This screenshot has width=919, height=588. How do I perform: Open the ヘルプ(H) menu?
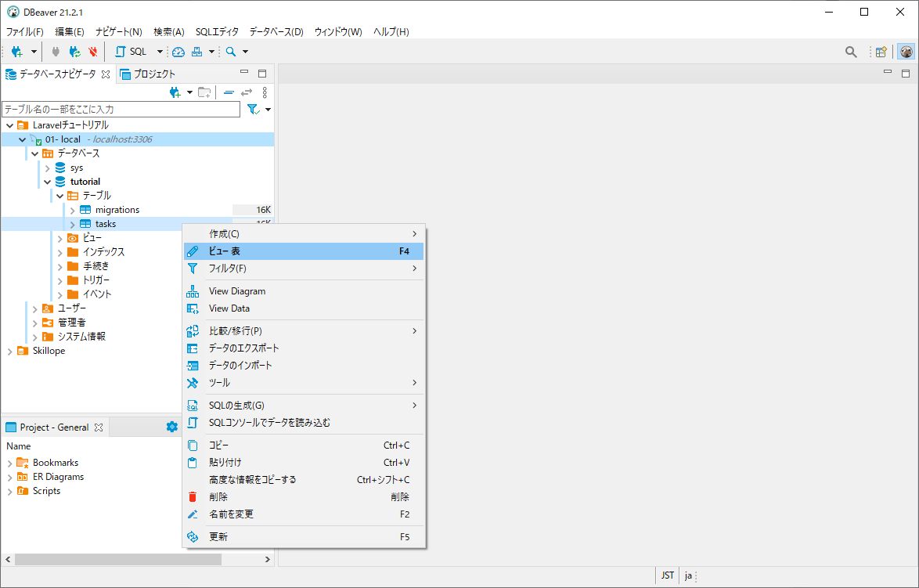(391, 31)
